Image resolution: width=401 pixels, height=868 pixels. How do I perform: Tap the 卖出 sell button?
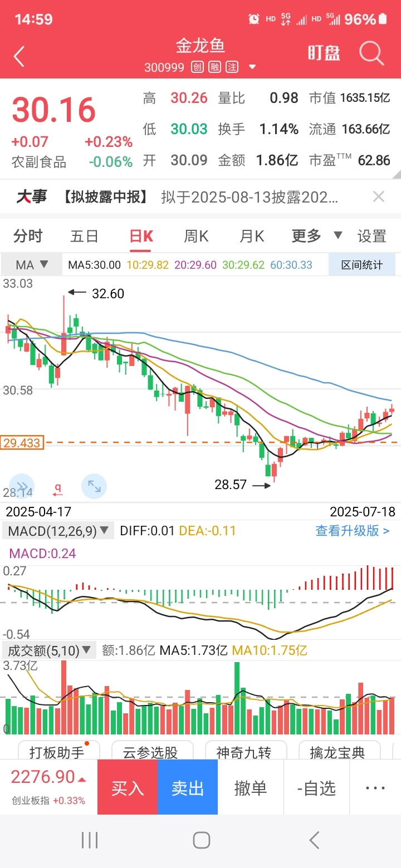[x=188, y=787]
